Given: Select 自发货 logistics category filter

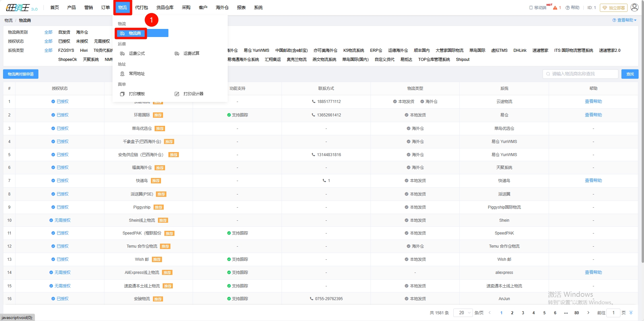Looking at the screenshot, I should 64,32.
